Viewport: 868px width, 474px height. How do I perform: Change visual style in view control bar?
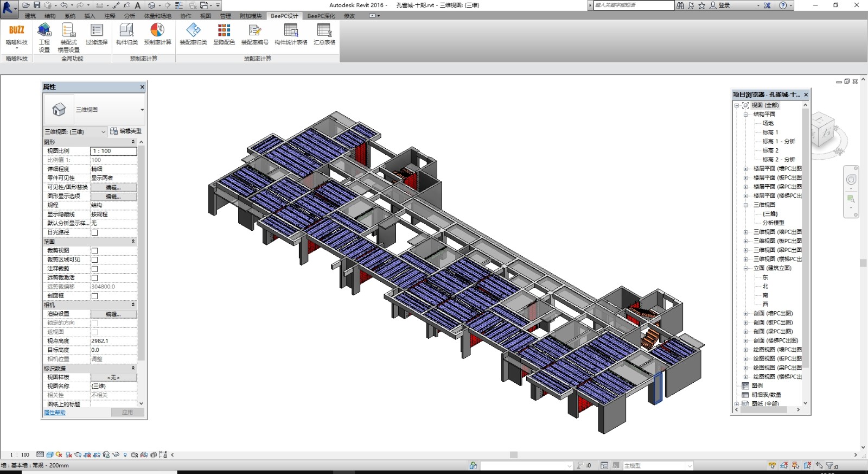(50, 455)
